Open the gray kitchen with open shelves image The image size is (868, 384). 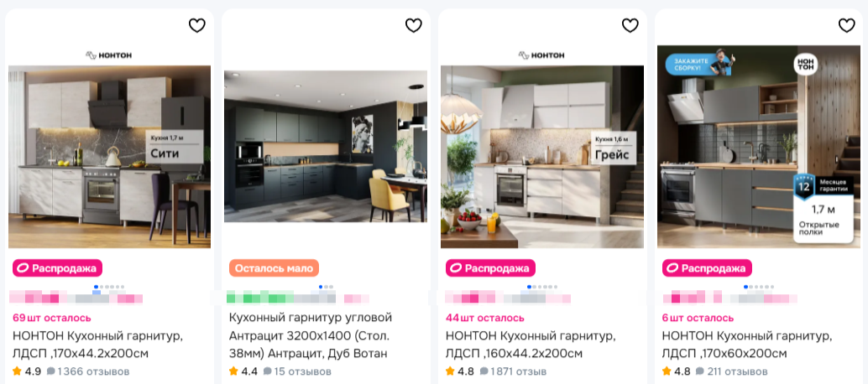tap(758, 147)
